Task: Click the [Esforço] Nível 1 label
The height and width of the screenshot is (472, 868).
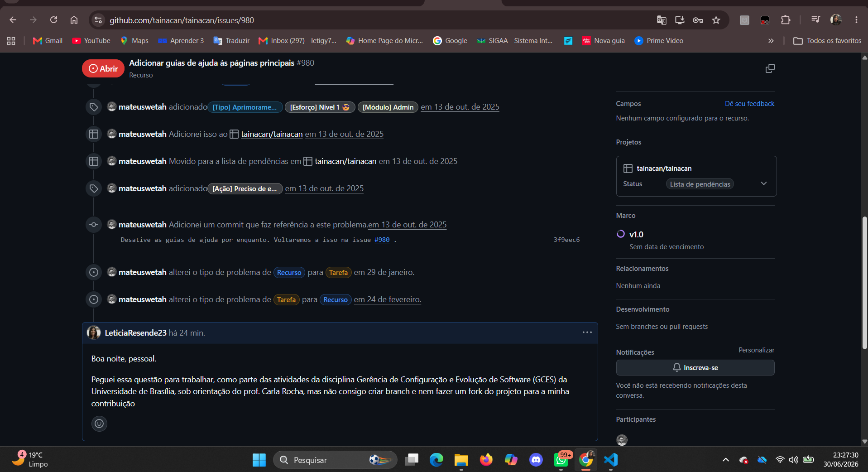Action: [320, 107]
